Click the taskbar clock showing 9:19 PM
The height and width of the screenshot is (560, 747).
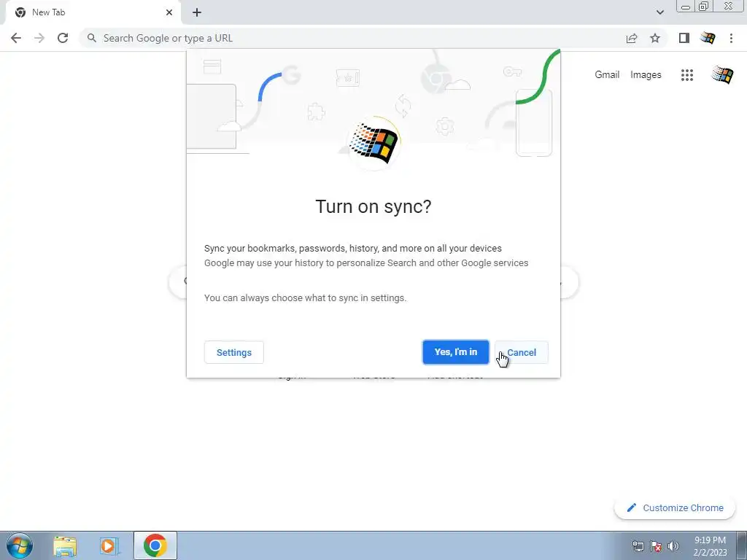[x=710, y=546]
